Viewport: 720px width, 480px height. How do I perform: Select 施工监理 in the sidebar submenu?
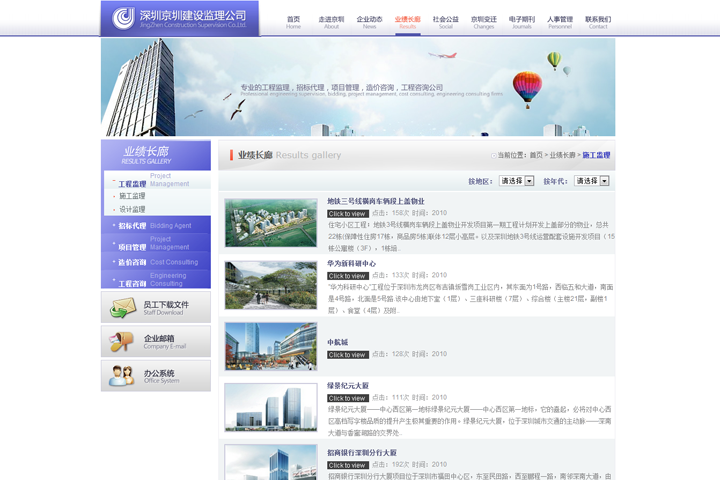[x=132, y=196]
